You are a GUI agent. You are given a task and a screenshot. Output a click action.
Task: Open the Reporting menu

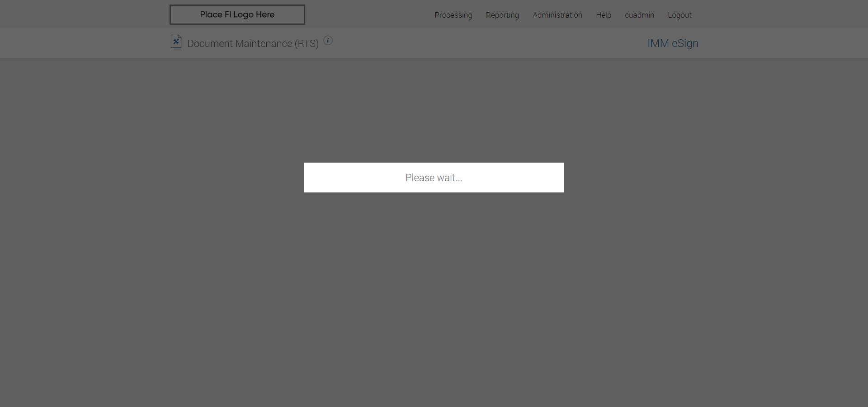pyautogui.click(x=502, y=15)
